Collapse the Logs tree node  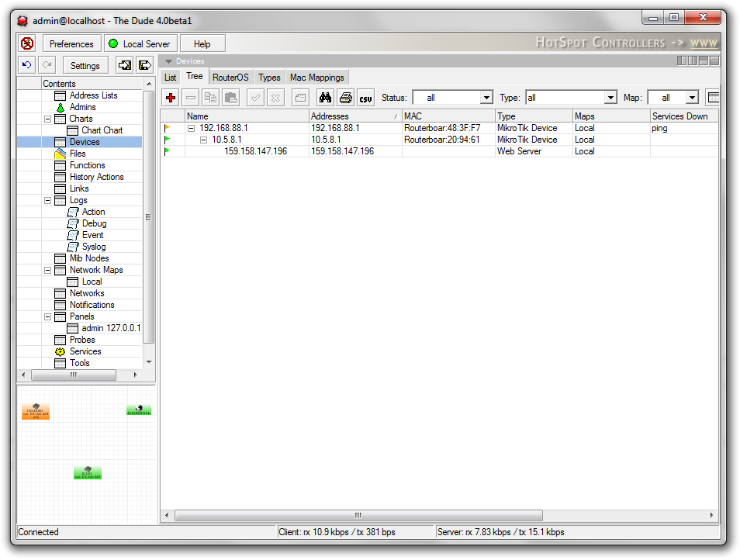point(47,200)
